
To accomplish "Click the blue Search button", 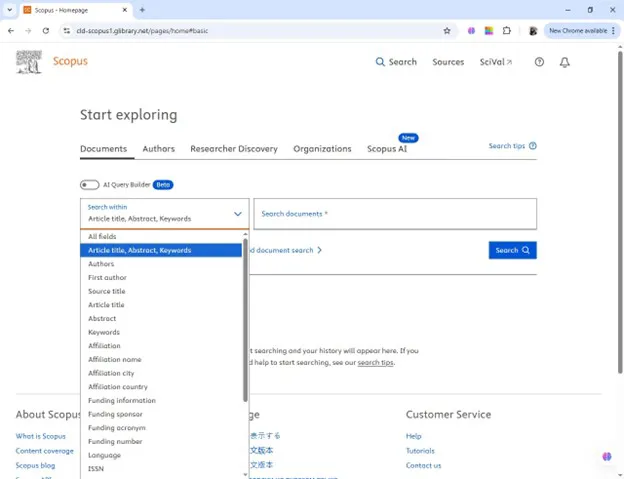I will (x=513, y=250).
